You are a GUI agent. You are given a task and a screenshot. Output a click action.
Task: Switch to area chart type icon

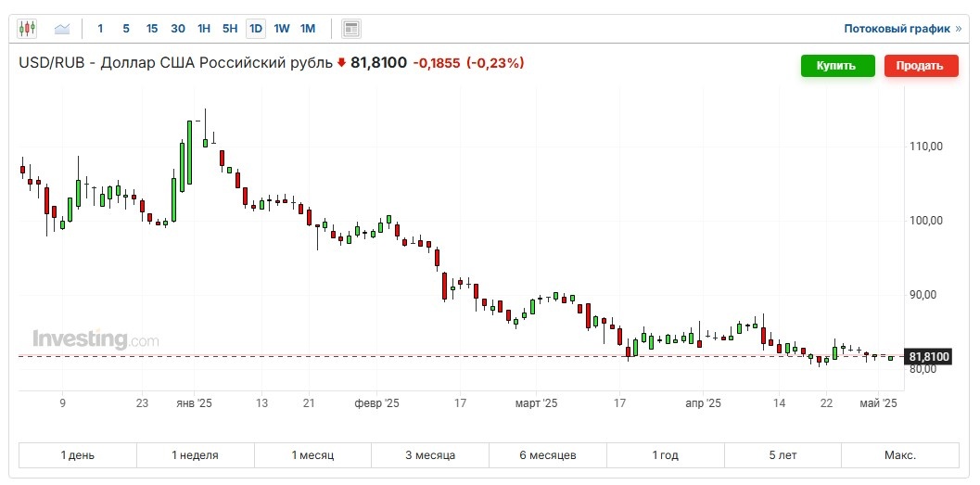[x=62, y=29]
